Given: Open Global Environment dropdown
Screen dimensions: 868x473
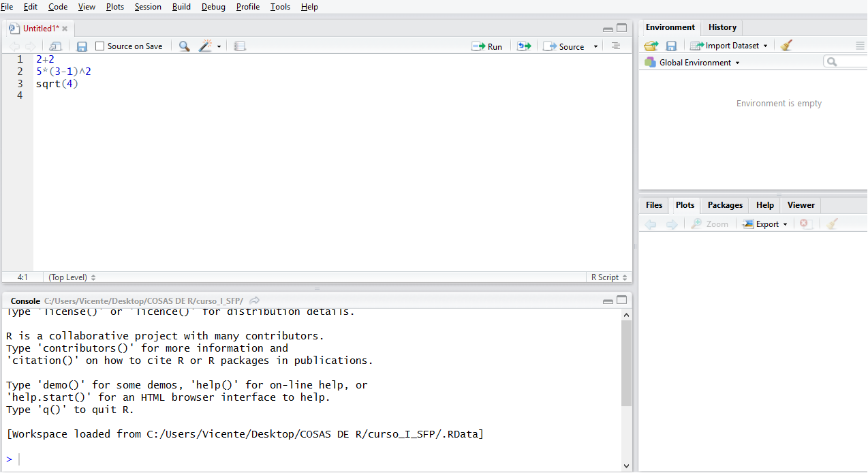Looking at the screenshot, I should [737, 63].
